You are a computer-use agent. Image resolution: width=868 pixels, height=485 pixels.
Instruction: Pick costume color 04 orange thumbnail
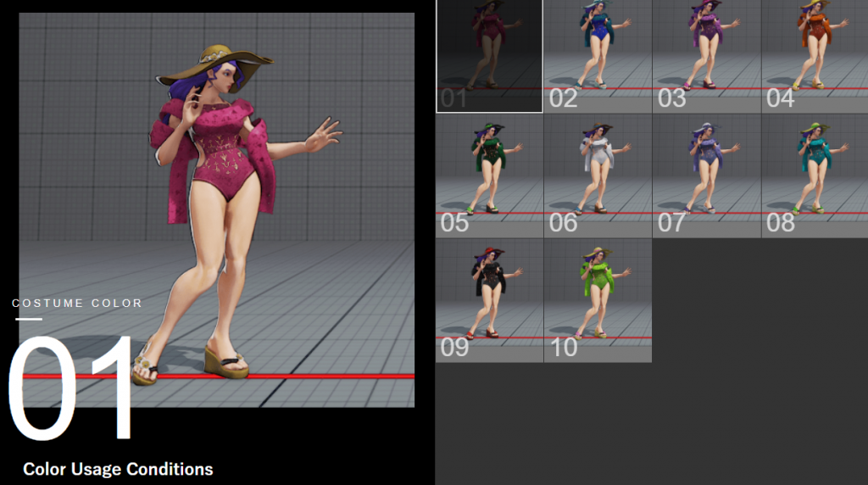pos(815,57)
